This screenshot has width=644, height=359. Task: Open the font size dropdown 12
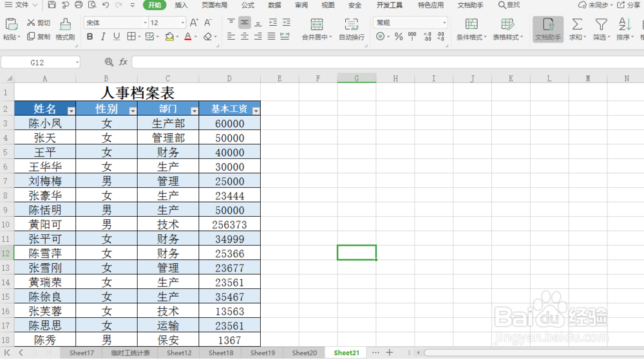(182, 23)
